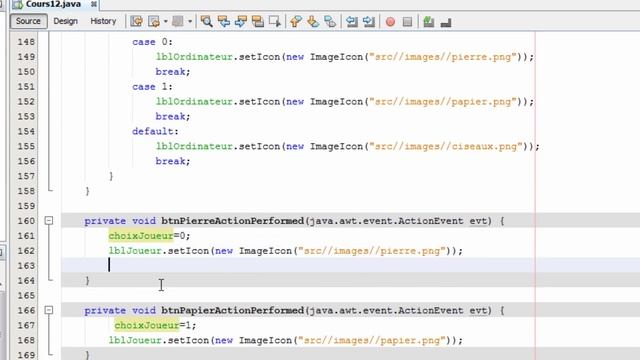
Task: Click the Back navigation icon
Action: [x=154, y=21]
